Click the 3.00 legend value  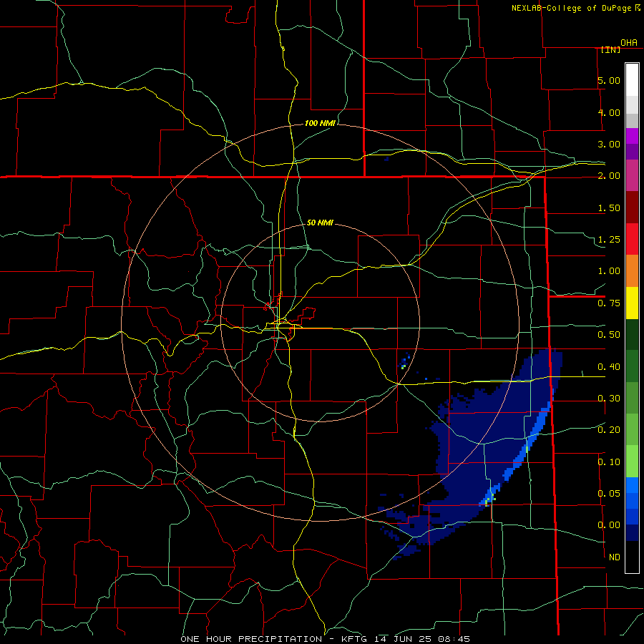pos(609,144)
